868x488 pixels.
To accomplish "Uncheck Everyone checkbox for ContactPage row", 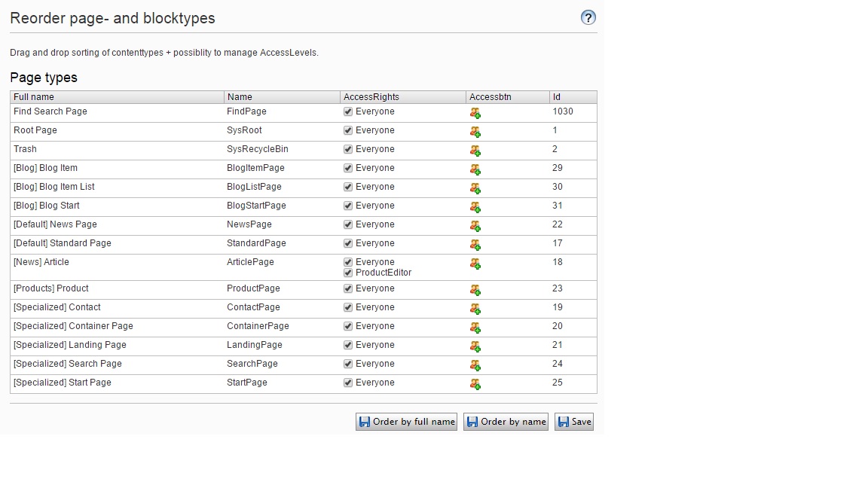I will coord(348,307).
